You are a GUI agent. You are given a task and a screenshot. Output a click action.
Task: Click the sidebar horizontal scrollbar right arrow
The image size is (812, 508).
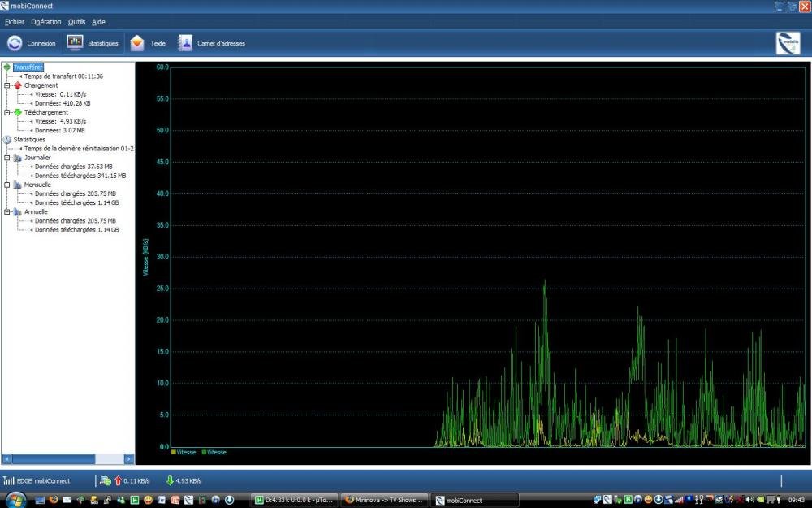coord(129,458)
